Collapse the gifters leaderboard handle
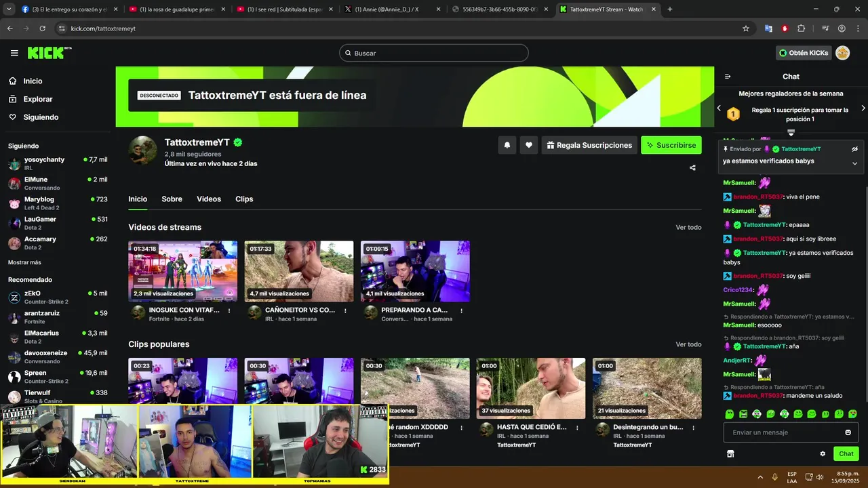Image resolution: width=868 pixels, height=488 pixels. pyautogui.click(x=791, y=132)
